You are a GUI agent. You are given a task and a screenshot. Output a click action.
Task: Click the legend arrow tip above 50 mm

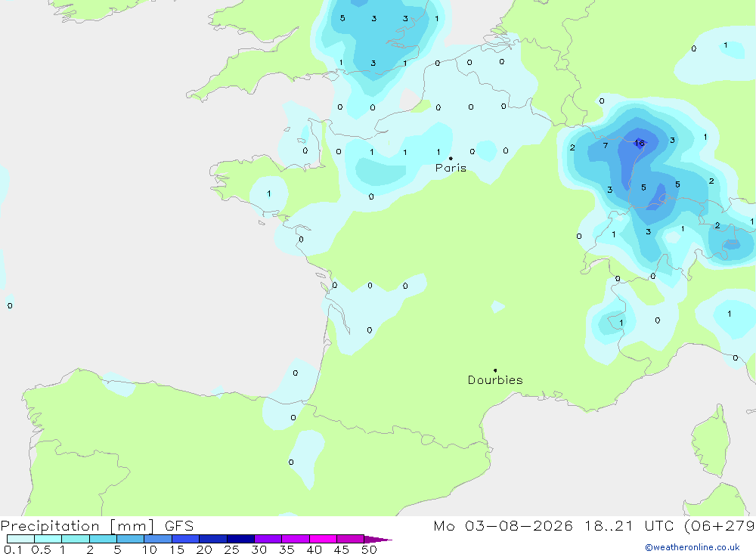[378, 540]
